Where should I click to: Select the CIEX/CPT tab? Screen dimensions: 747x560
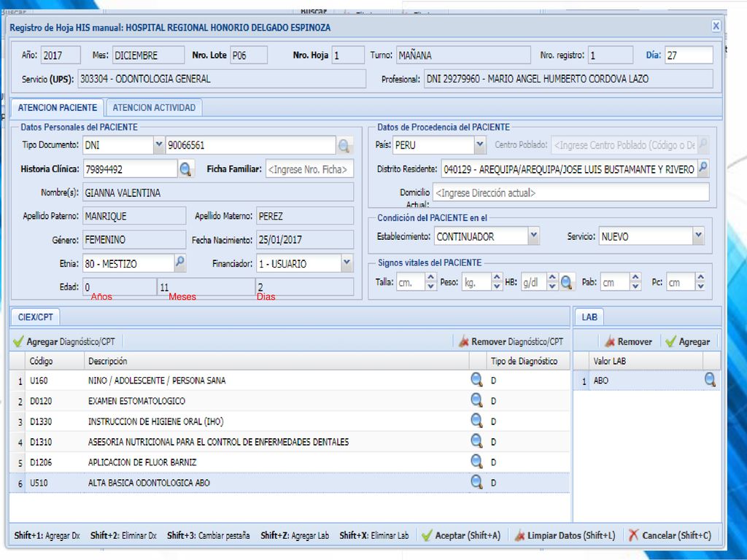[x=35, y=317]
